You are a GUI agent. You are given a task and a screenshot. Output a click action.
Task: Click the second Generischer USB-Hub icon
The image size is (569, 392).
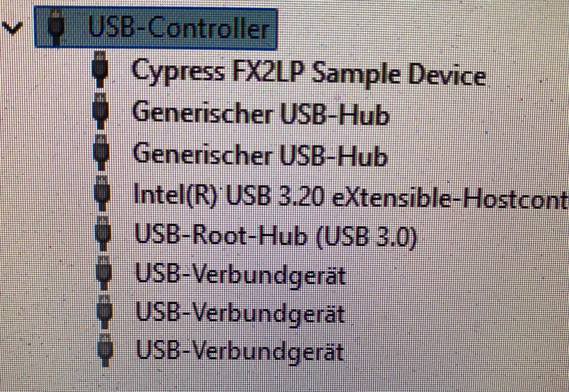point(101,152)
